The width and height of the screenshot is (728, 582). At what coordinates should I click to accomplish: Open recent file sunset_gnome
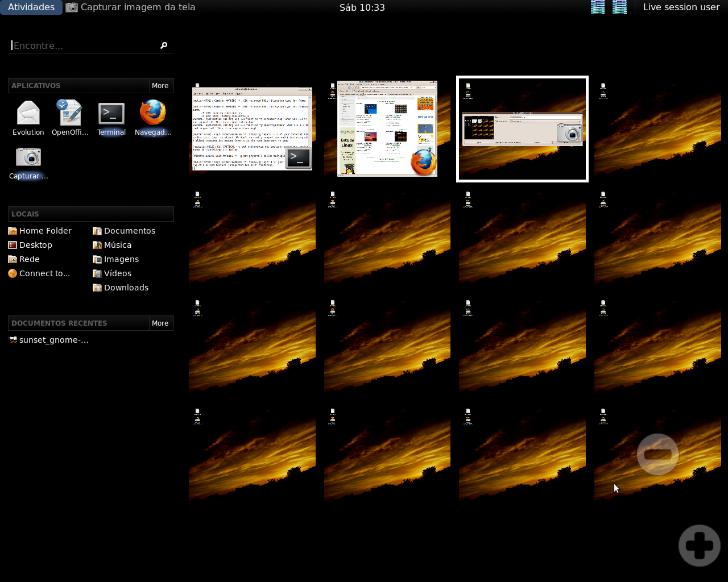click(49, 340)
